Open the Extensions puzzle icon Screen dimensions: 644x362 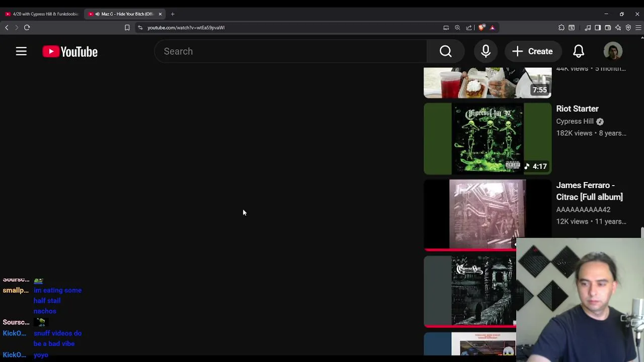coord(561,28)
